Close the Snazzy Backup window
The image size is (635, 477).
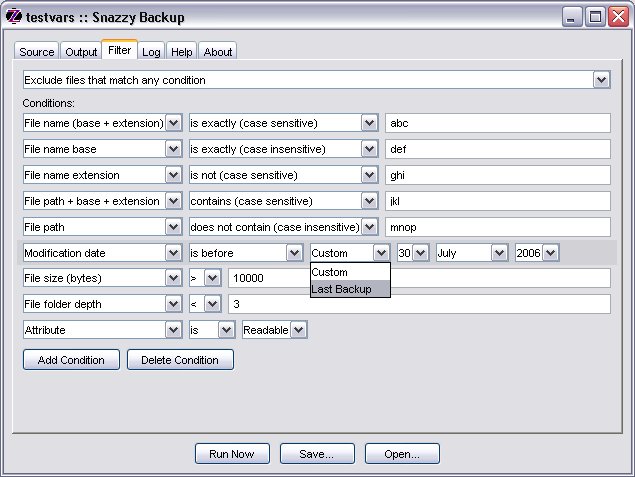[618, 17]
